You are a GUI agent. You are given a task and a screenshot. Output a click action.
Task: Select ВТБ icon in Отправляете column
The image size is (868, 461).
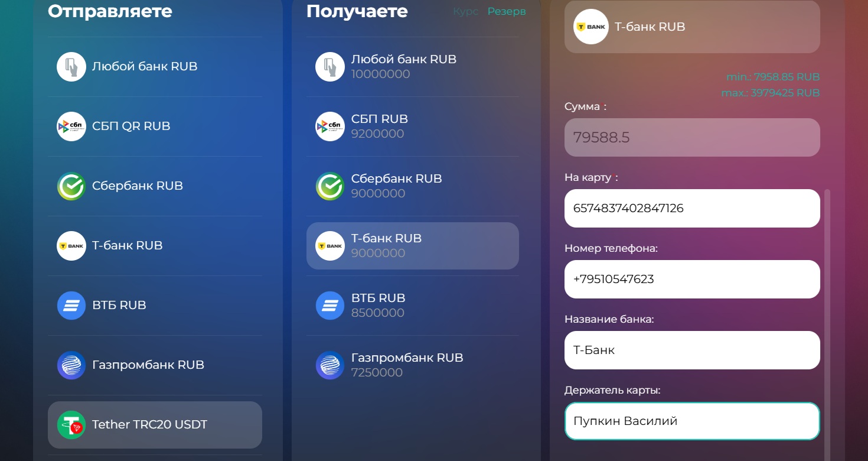71,306
